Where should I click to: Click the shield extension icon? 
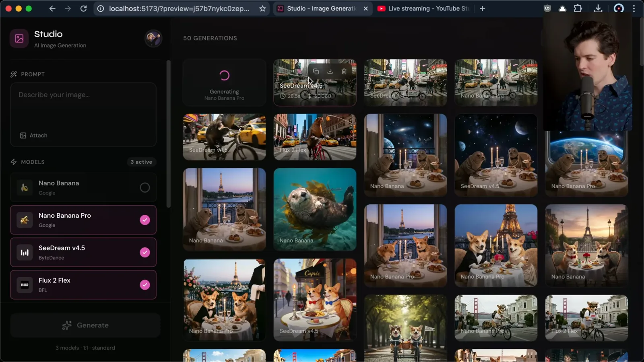[x=547, y=8]
